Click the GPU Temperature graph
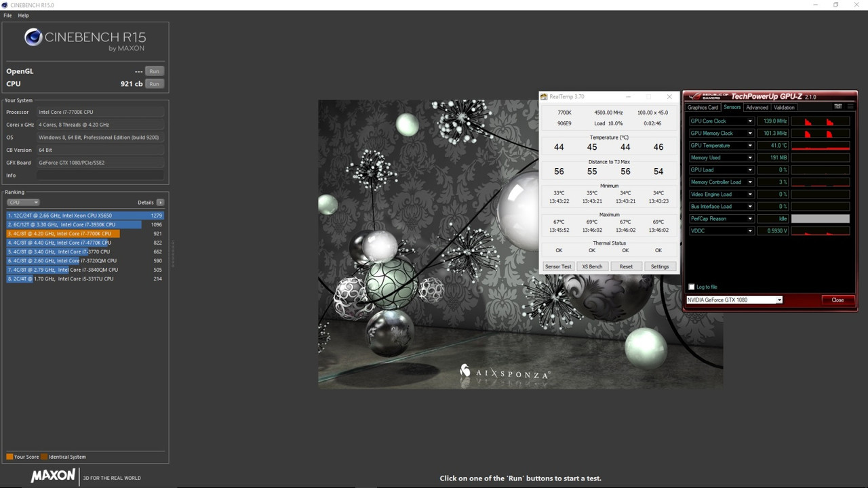This screenshot has height=488, width=868. tap(820, 146)
